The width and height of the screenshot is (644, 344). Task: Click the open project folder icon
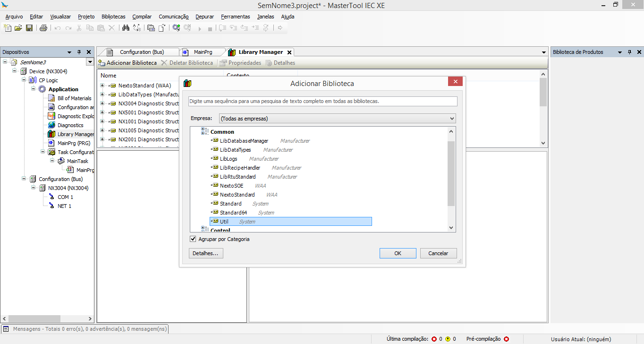coord(18,28)
